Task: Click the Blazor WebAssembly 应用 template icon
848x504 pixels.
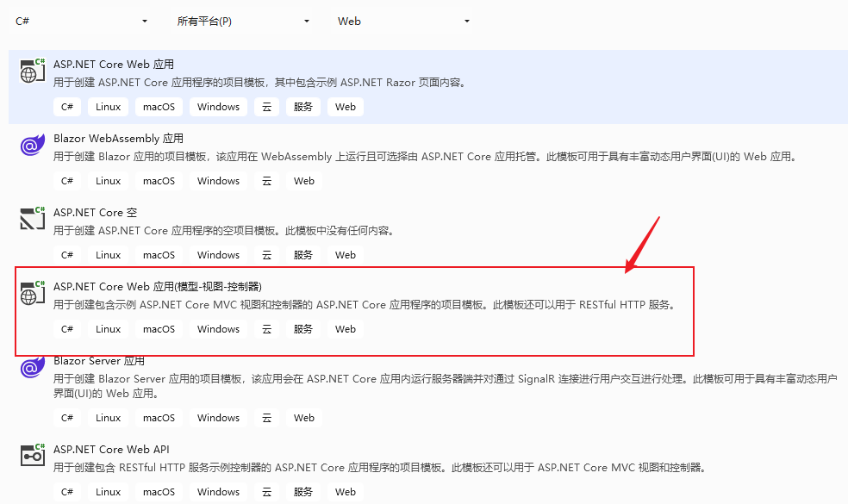Action: coord(33,145)
